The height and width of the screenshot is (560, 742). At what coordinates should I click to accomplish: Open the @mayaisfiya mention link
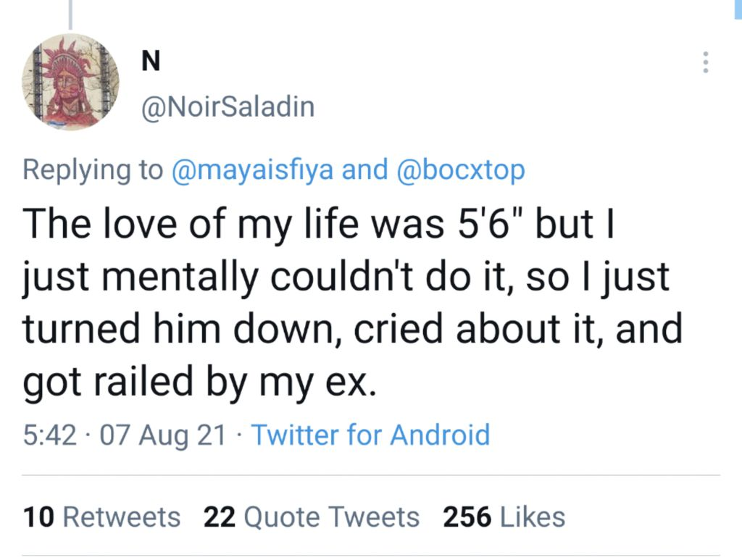(x=253, y=170)
